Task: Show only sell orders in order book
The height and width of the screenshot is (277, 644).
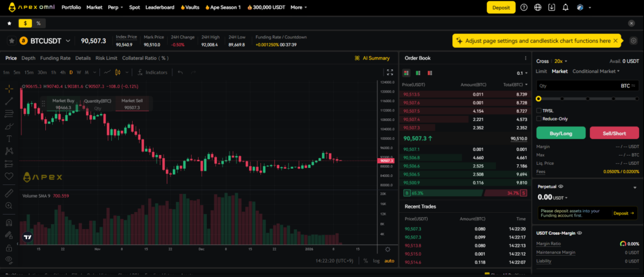Action: 430,73
